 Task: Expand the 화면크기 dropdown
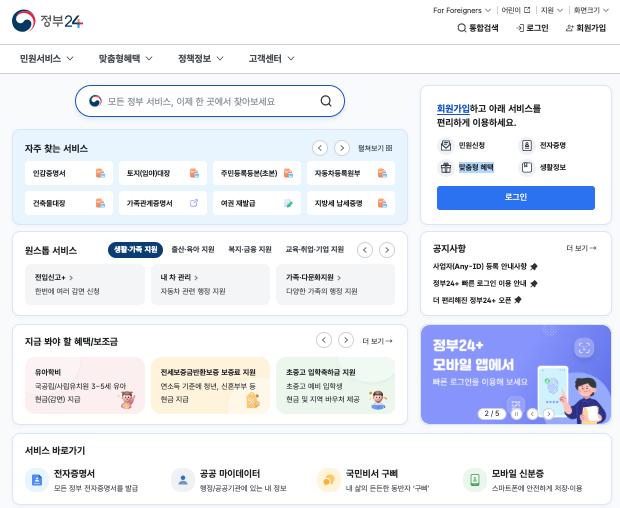click(x=591, y=10)
